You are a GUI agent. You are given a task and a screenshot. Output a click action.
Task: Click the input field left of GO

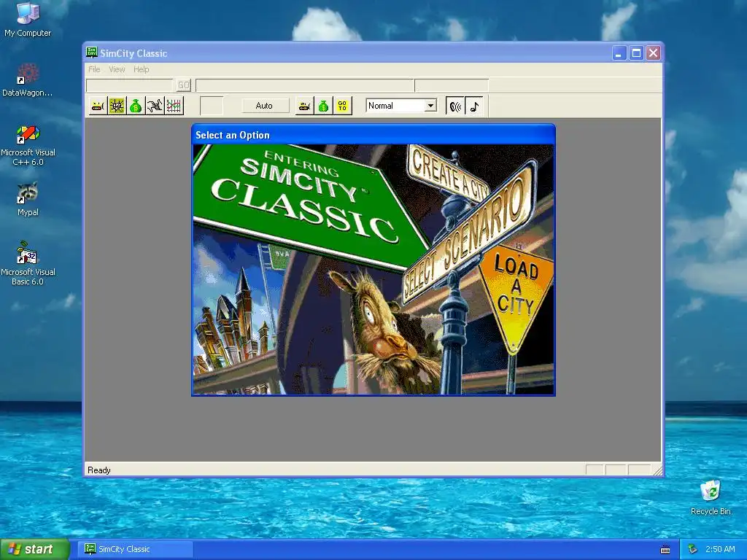(130, 85)
